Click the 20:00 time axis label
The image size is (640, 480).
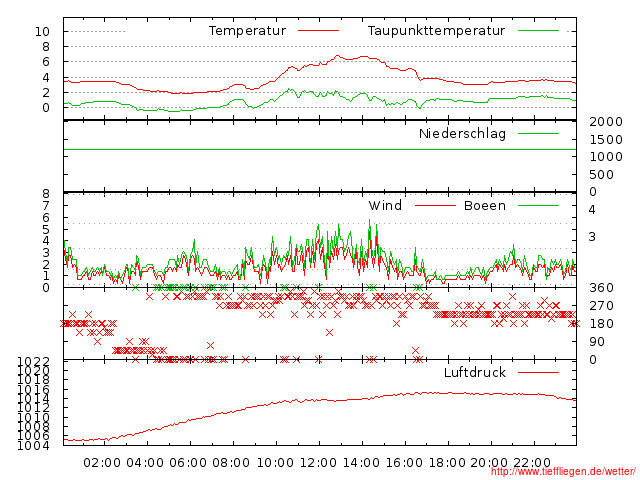[489, 463]
